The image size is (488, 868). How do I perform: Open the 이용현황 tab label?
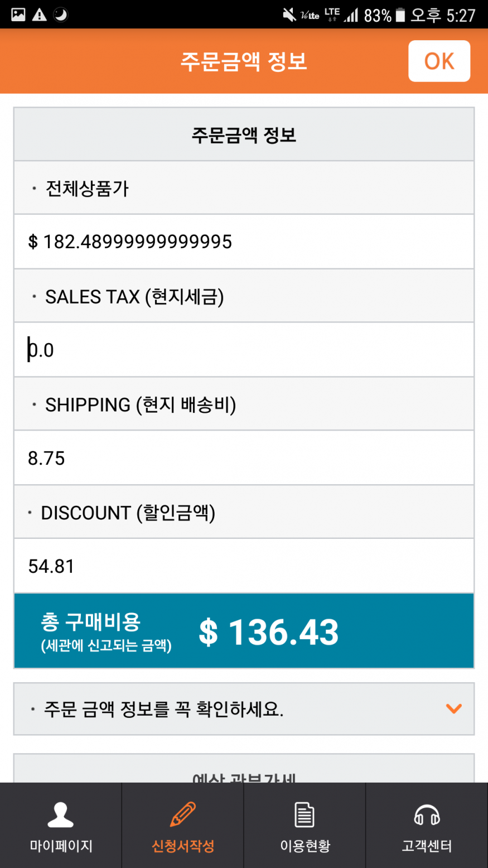305,846
